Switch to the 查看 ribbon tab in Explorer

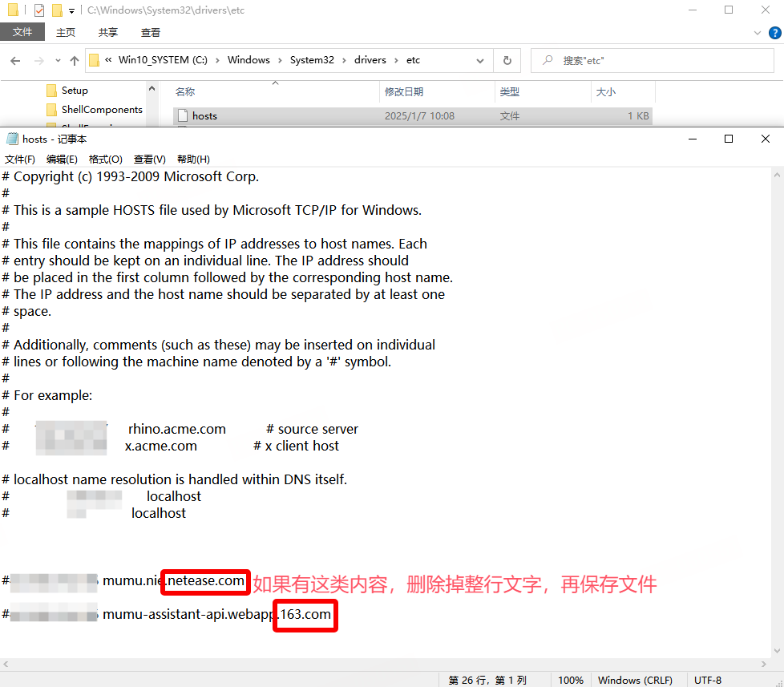(150, 33)
